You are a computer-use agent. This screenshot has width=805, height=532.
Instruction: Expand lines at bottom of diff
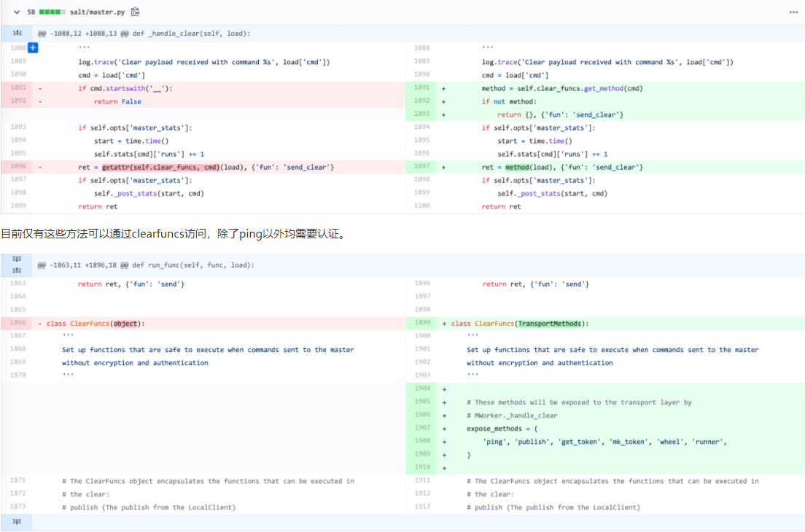pyautogui.click(x=18, y=523)
